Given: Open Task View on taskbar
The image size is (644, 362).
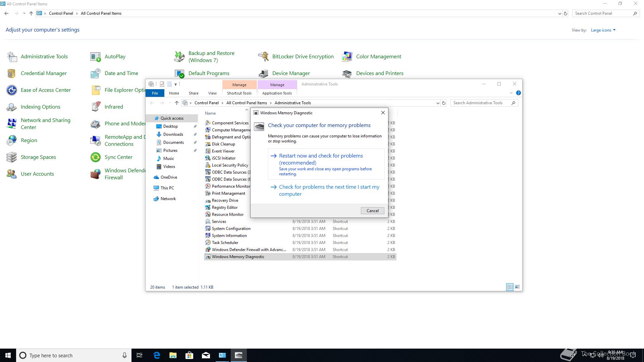Looking at the screenshot, I should (140, 355).
